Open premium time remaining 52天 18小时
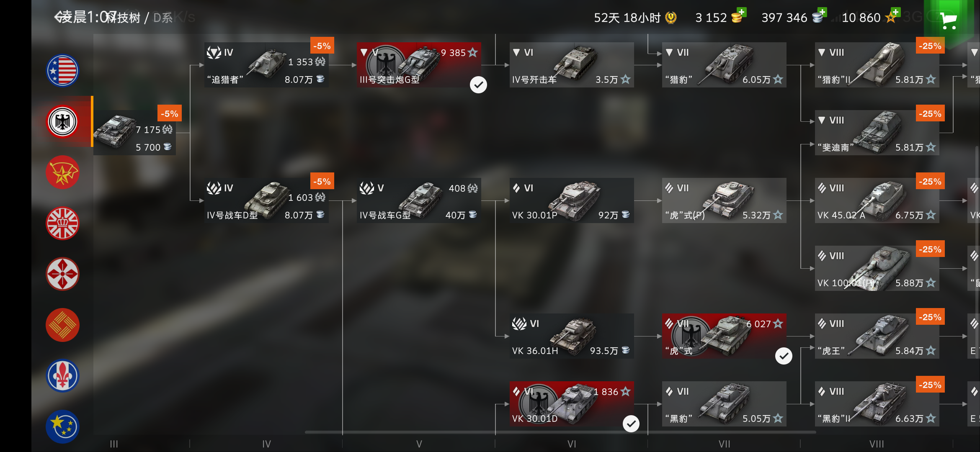 coord(635,18)
